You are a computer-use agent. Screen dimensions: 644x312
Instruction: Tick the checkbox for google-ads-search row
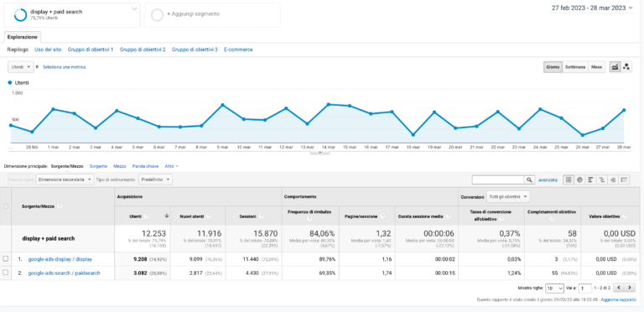6,273
